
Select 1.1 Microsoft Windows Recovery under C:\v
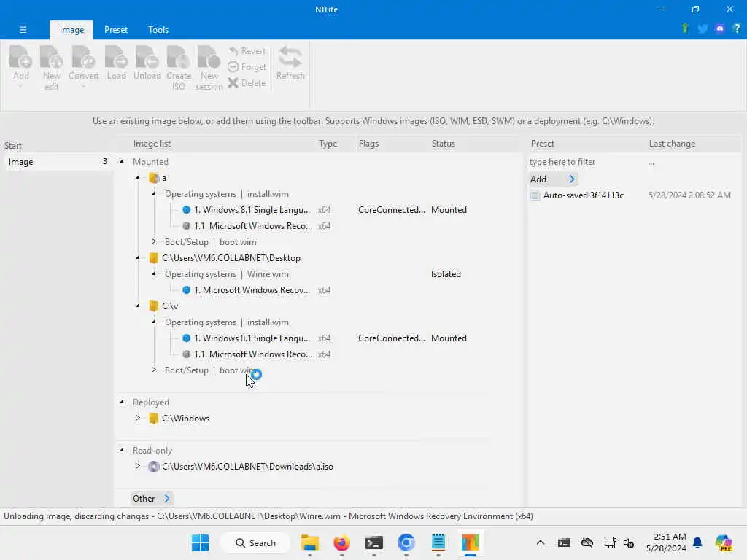[x=253, y=354]
